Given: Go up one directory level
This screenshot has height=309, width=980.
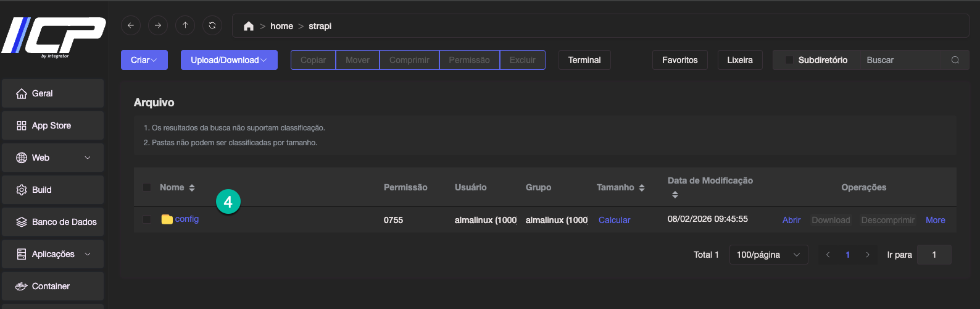Looking at the screenshot, I should point(185,25).
